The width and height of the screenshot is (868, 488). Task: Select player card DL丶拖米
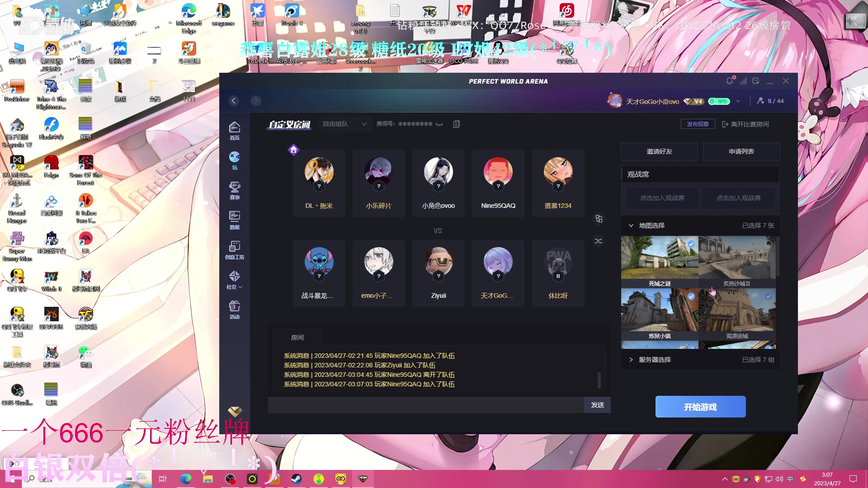tap(319, 183)
